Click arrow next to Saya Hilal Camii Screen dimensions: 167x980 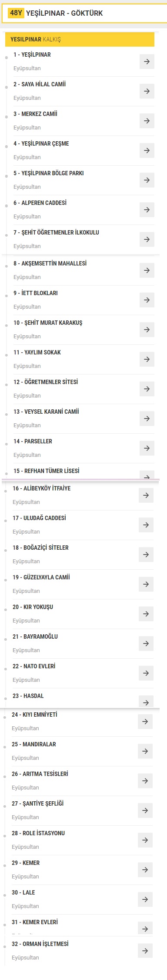point(147,91)
